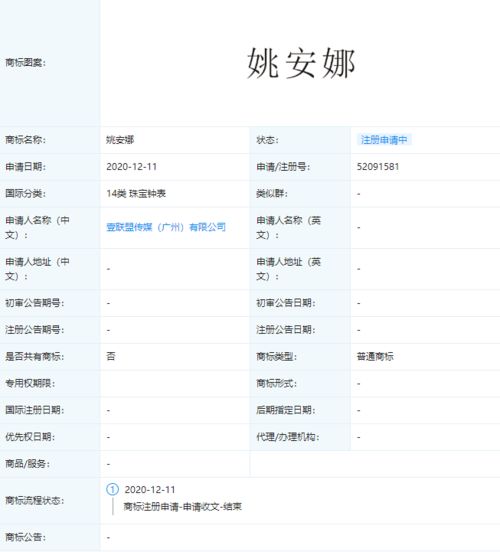
Task: Click the 商标图案 label
Action: coord(25,63)
